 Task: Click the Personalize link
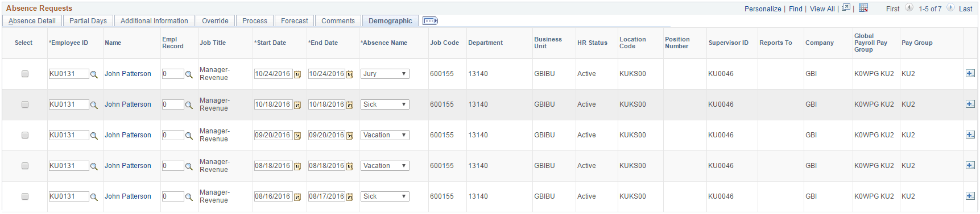tap(763, 9)
